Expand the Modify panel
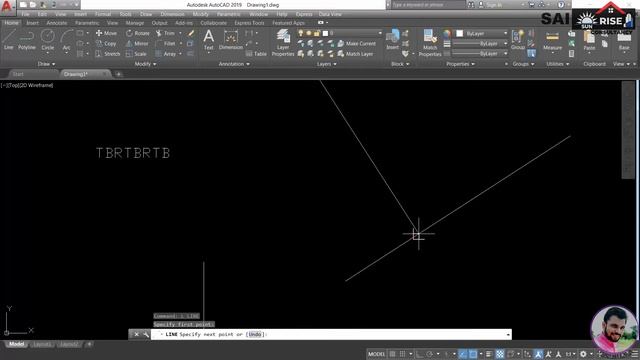This screenshot has width=640, height=360. point(145,64)
